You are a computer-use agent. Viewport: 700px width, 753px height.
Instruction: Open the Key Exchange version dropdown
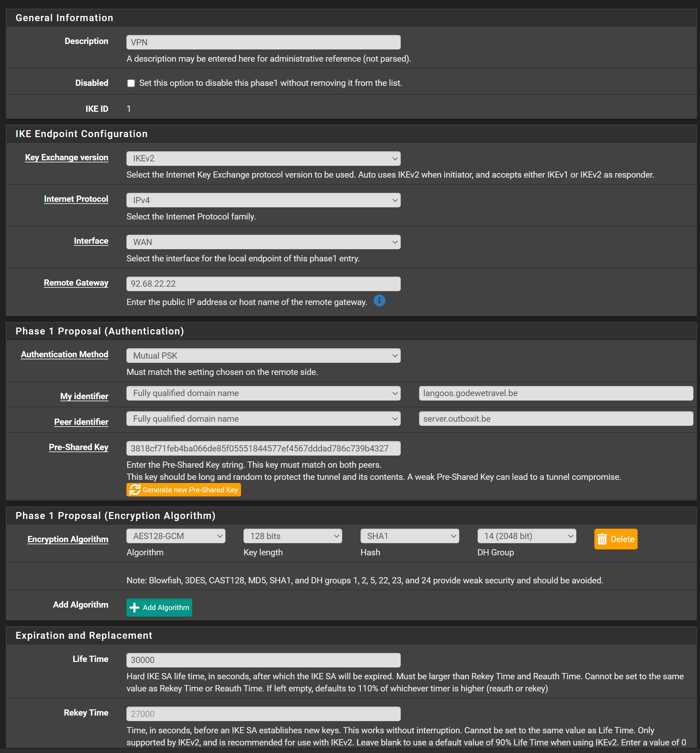pos(263,159)
